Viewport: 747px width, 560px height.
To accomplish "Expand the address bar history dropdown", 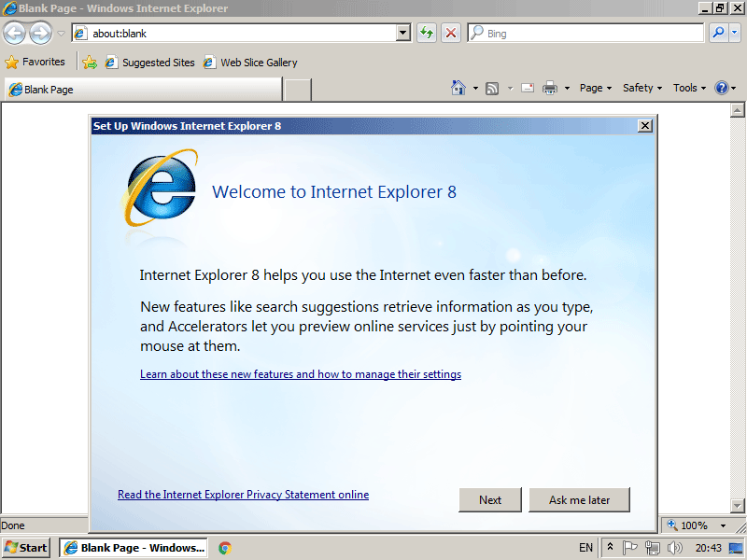I will [403, 34].
